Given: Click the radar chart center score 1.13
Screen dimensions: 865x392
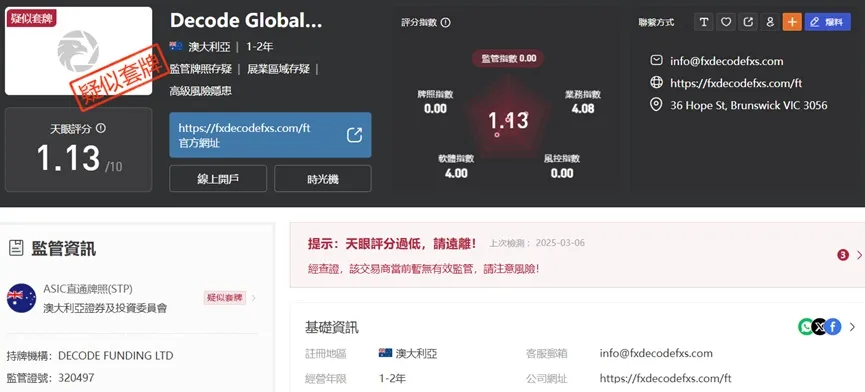Looking at the screenshot, I should click(x=508, y=121).
